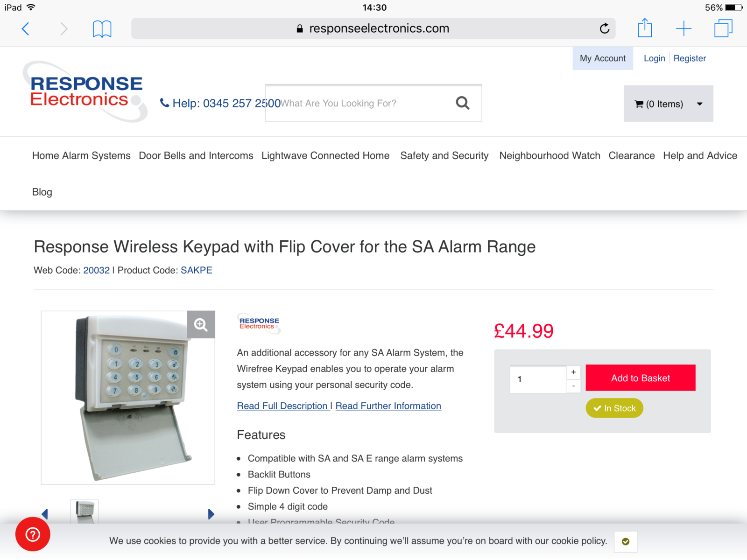Open the Safari bookmarks book icon
The height and width of the screenshot is (560, 747).
[102, 29]
